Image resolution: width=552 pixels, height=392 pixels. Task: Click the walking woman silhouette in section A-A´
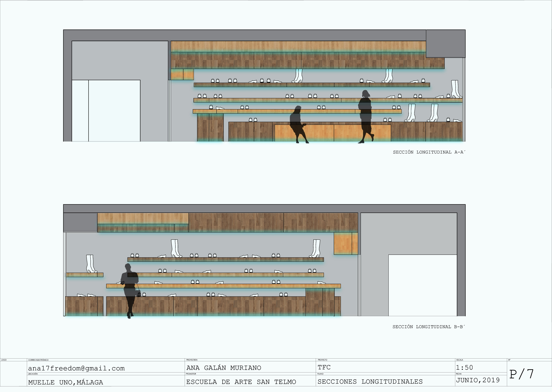click(366, 117)
